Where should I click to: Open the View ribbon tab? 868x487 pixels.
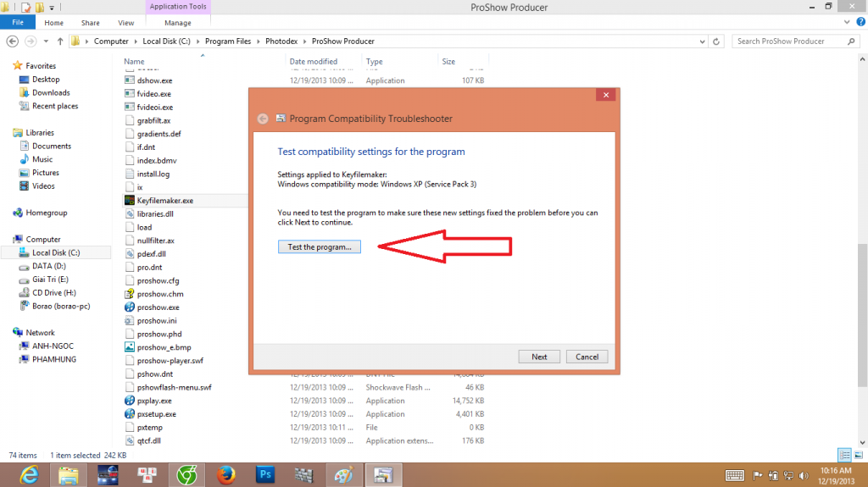click(125, 23)
